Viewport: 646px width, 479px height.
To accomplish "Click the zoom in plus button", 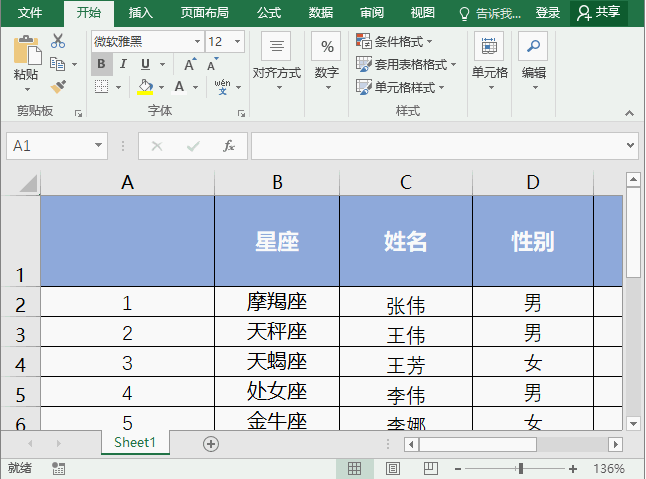I will click(x=573, y=469).
